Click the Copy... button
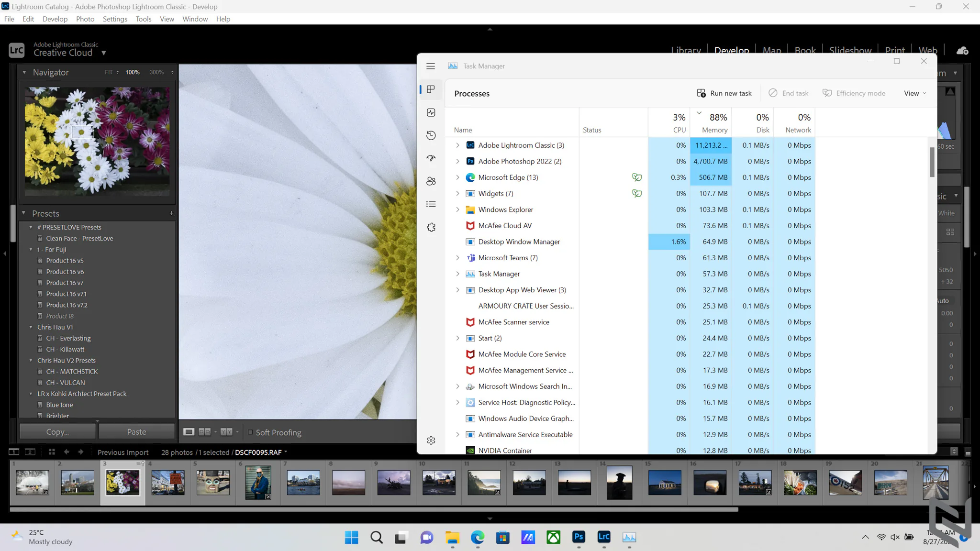Image resolution: width=980 pixels, height=551 pixels. pyautogui.click(x=57, y=432)
